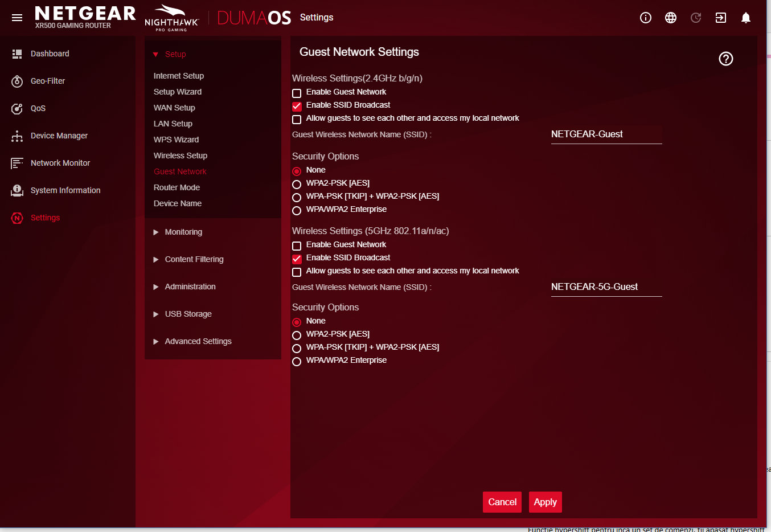Open the Geo-Filter icon in sidebar
The height and width of the screenshot is (532, 771).
[x=17, y=81]
